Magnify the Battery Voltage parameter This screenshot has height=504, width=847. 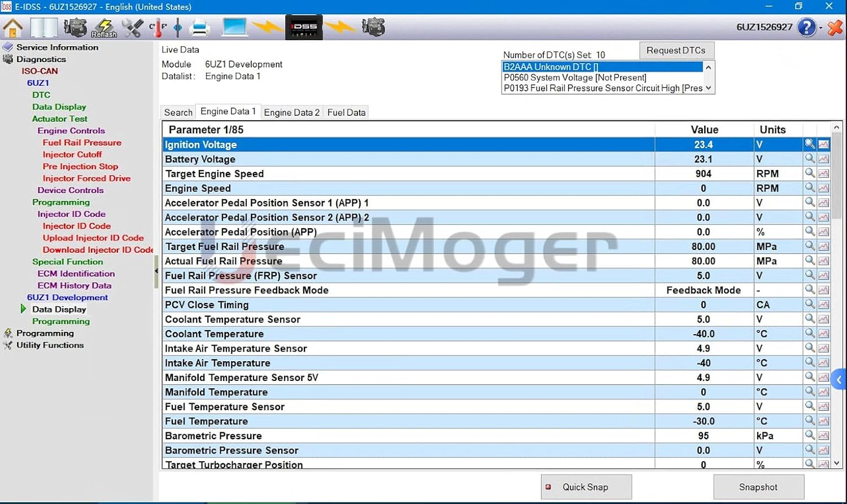pyautogui.click(x=810, y=159)
